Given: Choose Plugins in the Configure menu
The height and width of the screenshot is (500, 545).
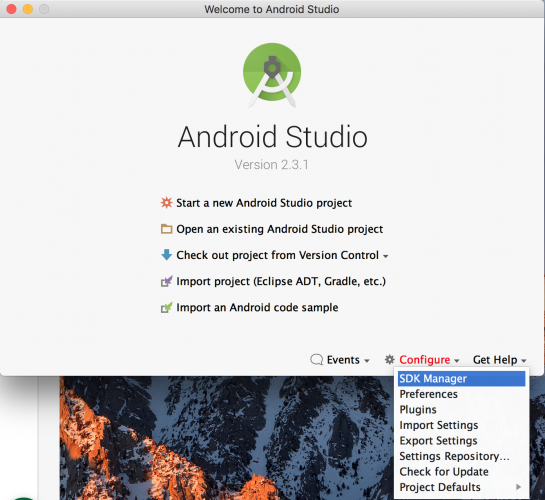Looking at the screenshot, I should pos(461,410).
